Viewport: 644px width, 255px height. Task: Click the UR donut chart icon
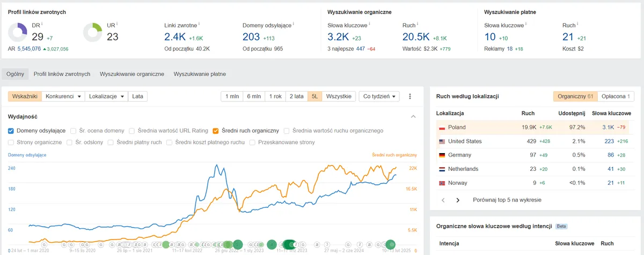(93, 32)
